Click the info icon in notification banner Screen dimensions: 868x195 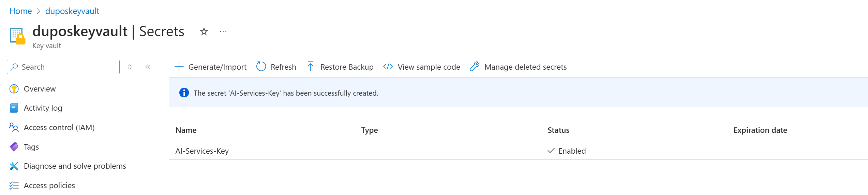[184, 93]
